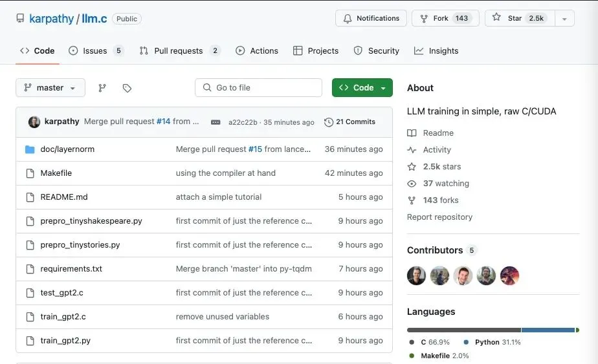Click the Go to file search field
The height and width of the screenshot is (364, 598).
[258, 88]
